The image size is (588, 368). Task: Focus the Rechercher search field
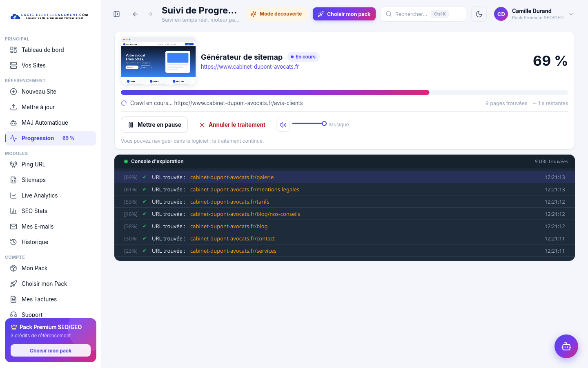coord(423,14)
